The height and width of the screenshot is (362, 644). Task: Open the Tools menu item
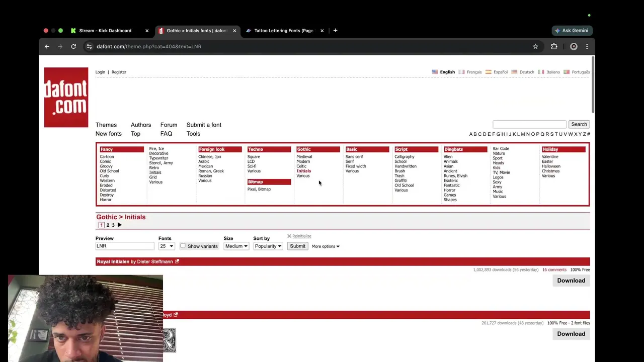pyautogui.click(x=193, y=134)
